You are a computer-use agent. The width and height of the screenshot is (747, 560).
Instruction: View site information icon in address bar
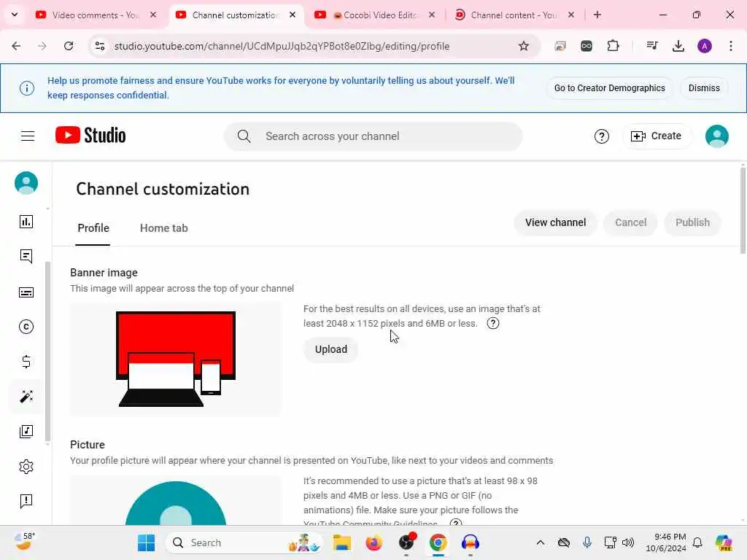(99, 46)
